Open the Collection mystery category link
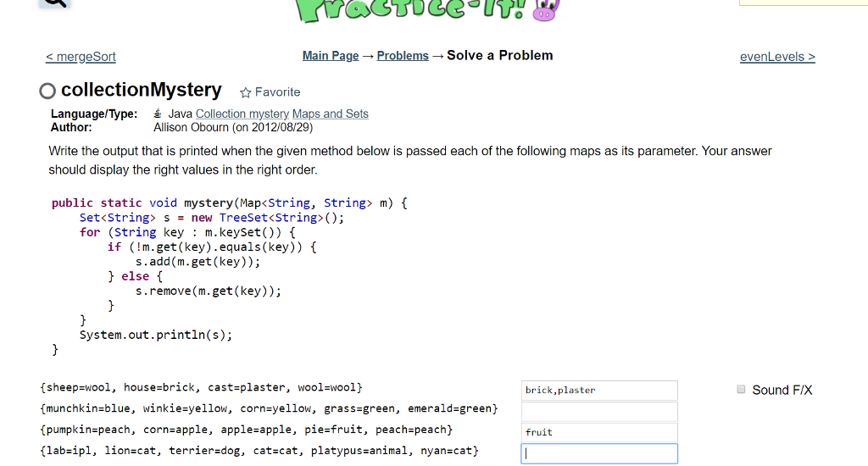Image resolution: width=868 pixels, height=466 pixels. click(242, 114)
